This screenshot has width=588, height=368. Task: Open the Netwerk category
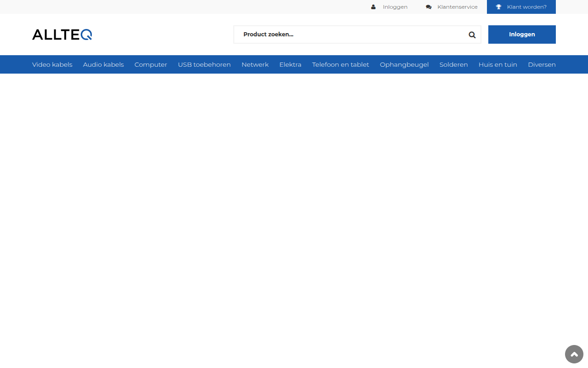255,64
